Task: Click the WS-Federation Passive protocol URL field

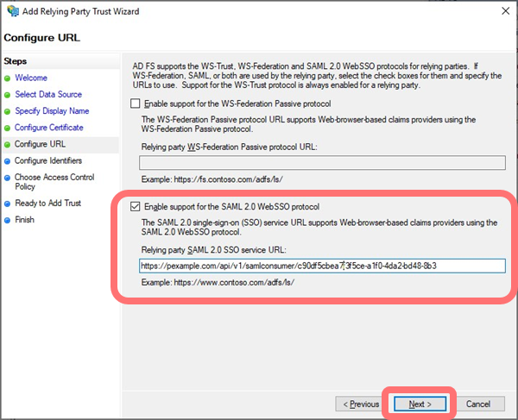Action: [321, 162]
